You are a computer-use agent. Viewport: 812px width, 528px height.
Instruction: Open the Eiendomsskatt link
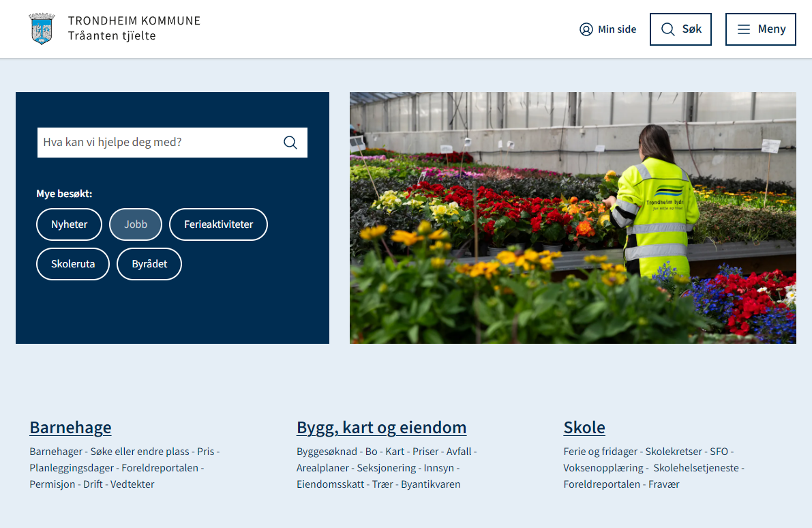[331, 484]
